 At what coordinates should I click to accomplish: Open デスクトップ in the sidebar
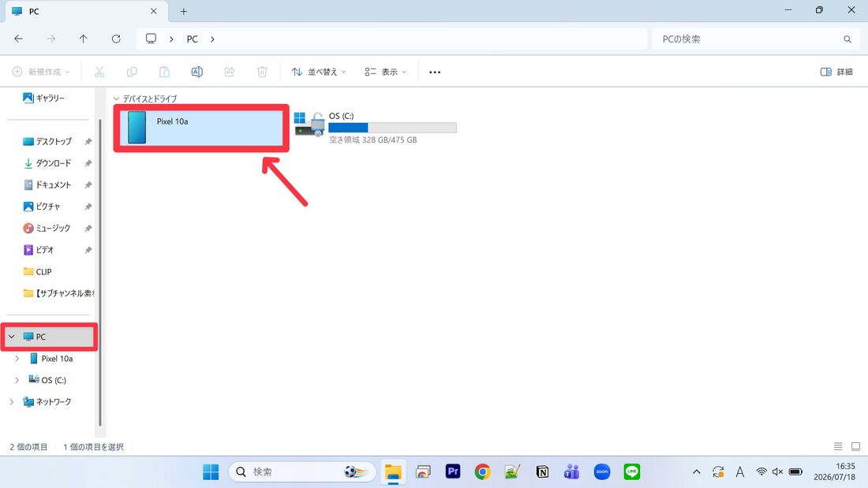point(47,142)
